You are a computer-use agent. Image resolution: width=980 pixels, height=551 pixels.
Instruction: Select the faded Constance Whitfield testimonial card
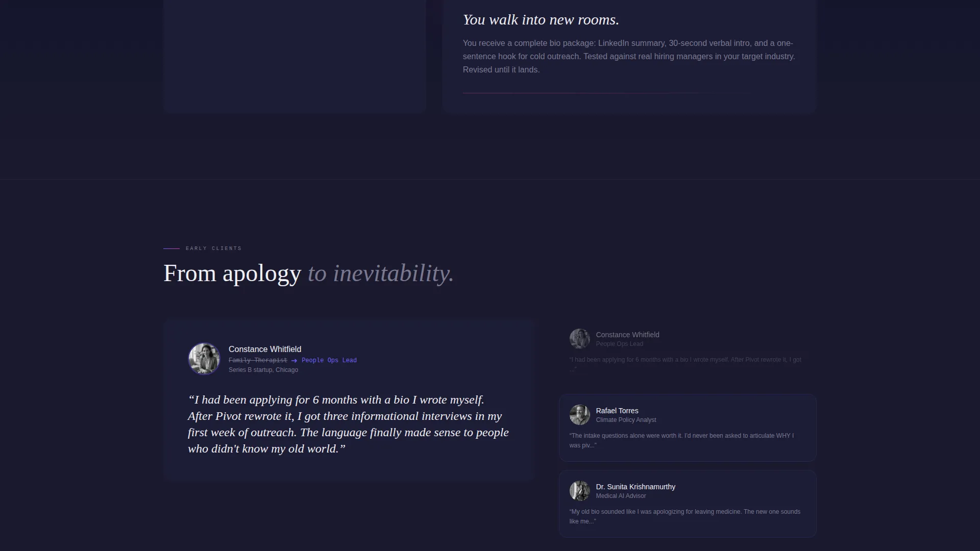(688, 352)
